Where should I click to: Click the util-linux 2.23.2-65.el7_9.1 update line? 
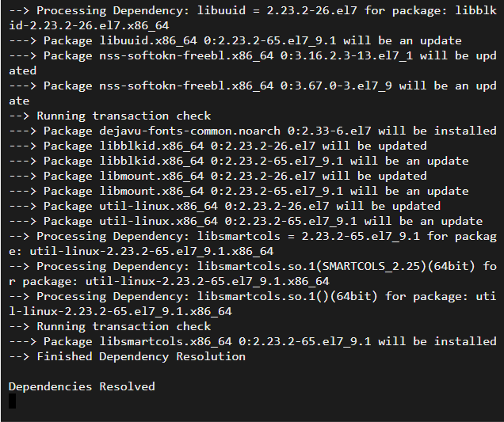pos(246,221)
